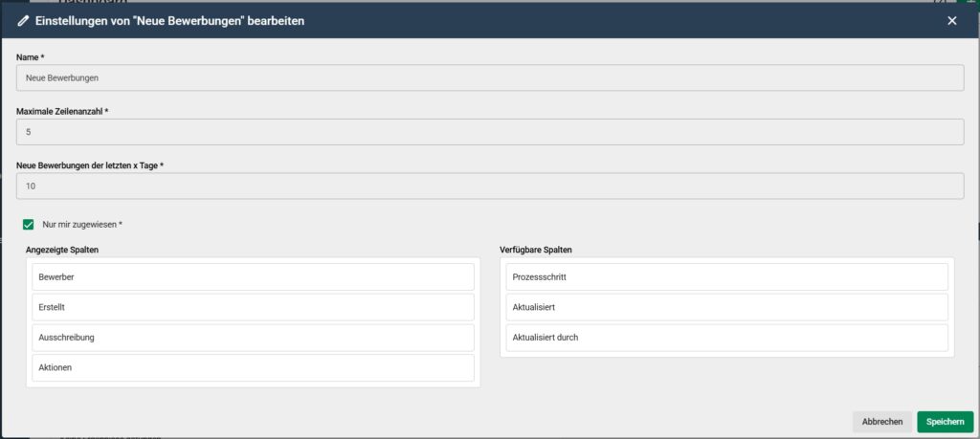The height and width of the screenshot is (439, 980).
Task: Click the 'Name *' field label
Action: click(x=30, y=57)
